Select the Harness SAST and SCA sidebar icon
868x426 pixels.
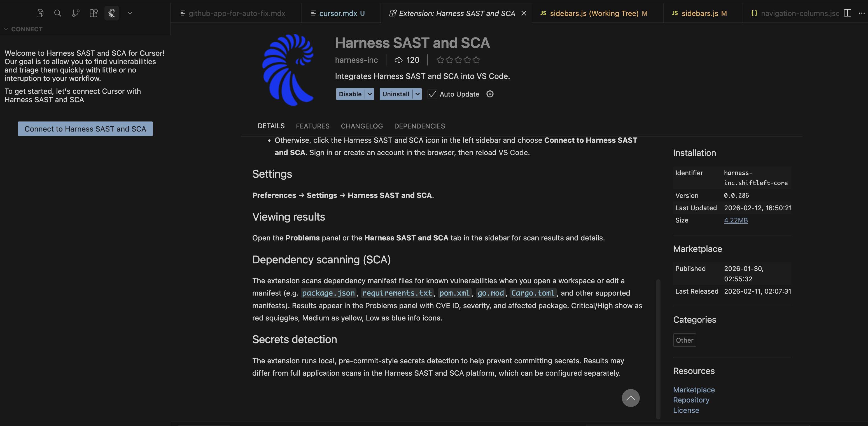111,13
